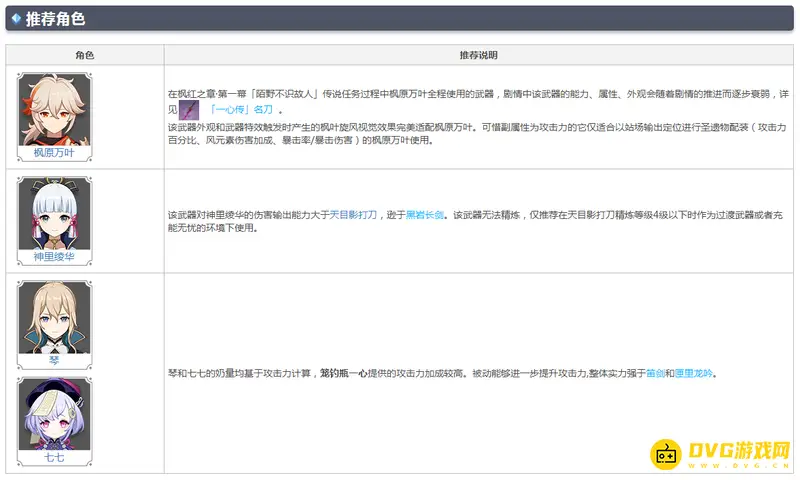Viewport: 800px width, 480px height.
Task: Open the 黑岩长剑 weapon link
Action: pyautogui.click(x=426, y=214)
